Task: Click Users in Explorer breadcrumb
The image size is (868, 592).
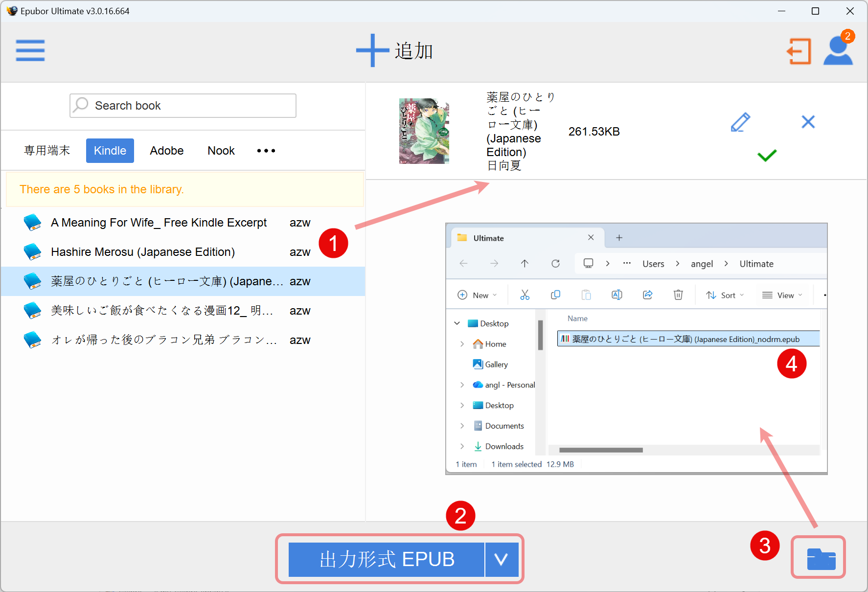Action: click(653, 264)
